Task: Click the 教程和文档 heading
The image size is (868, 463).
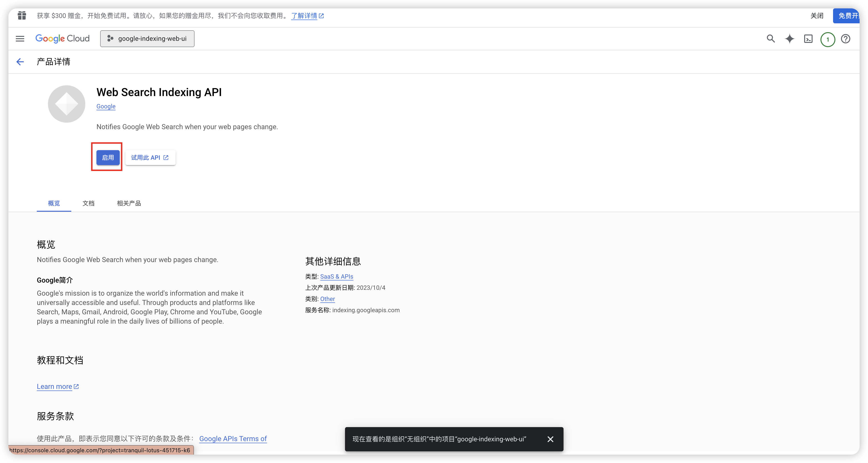Action: [x=60, y=360]
